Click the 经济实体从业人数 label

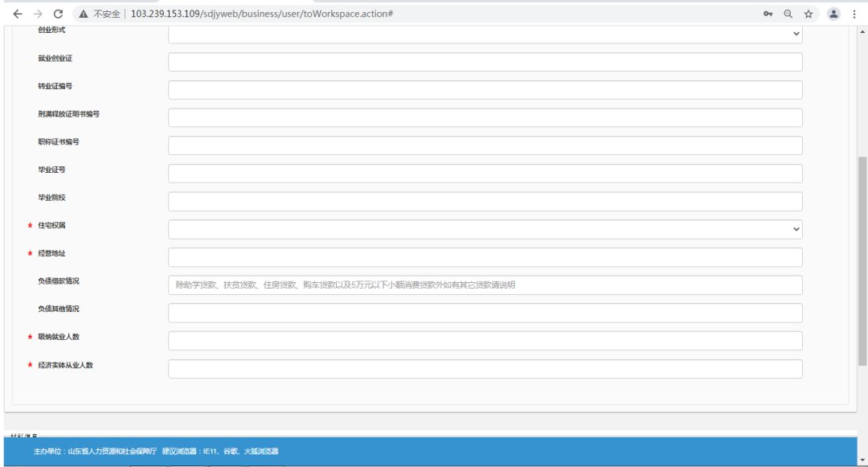[x=65, y=365]
